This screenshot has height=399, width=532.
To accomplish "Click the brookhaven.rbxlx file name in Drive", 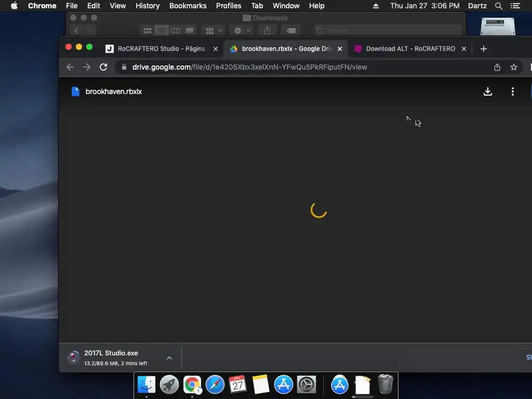I will click(x=114, y=91).
